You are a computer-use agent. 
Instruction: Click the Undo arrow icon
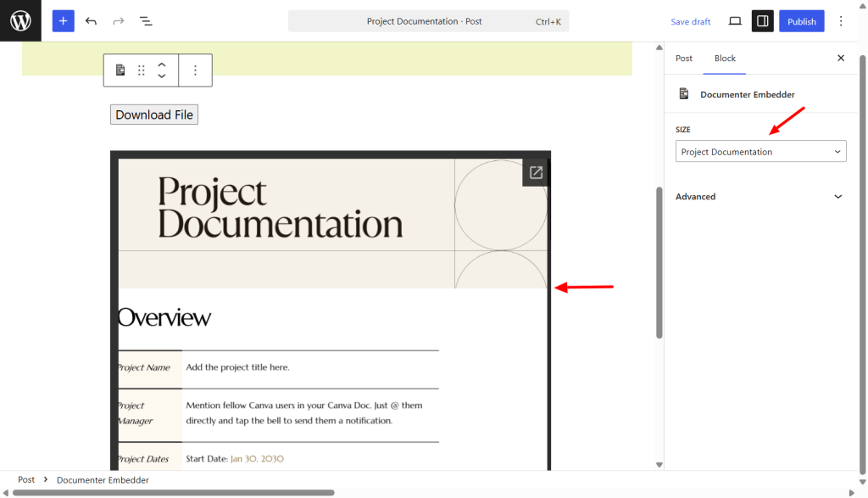click(92, 20)
